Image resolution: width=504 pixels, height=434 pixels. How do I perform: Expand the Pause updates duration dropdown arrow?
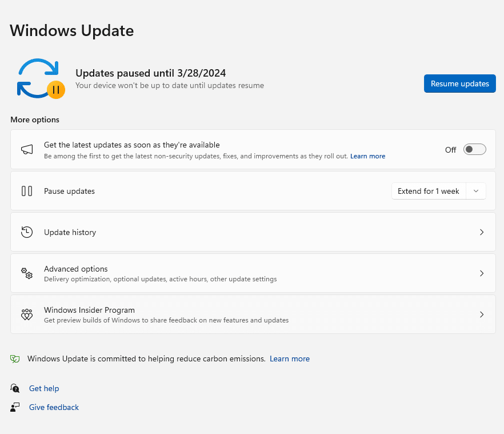[x=475, y=191]
